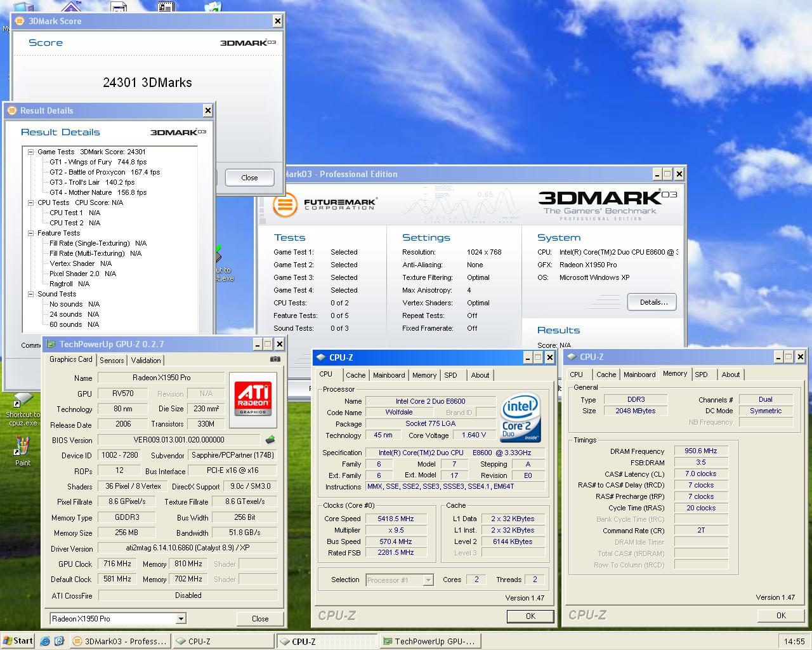Open Cache tab in the Processor CPU-Z window
812x650 pixels.
coord(356,375)
